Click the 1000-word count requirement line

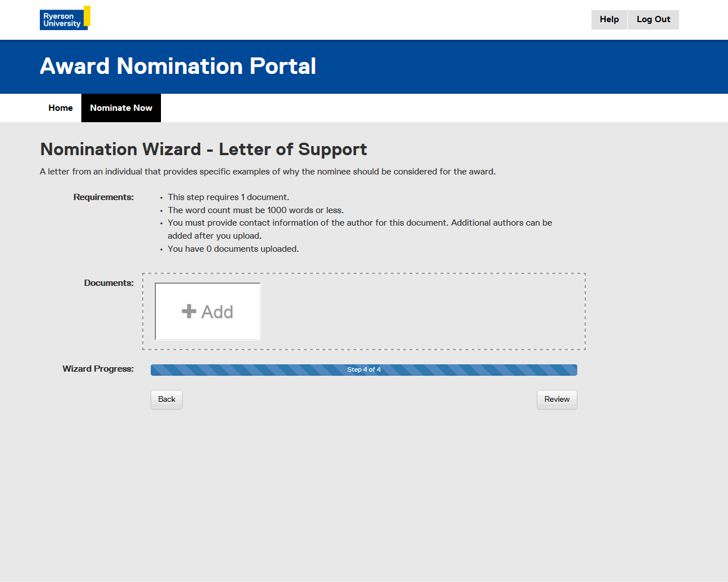click(255, 210)
